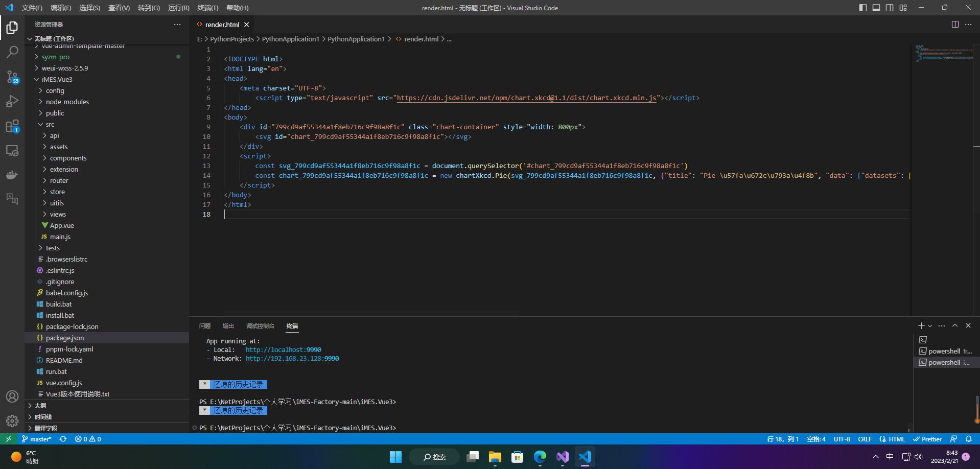Toggle the bottom panel layout button
The image size is (980, 469).
point(876,8)
